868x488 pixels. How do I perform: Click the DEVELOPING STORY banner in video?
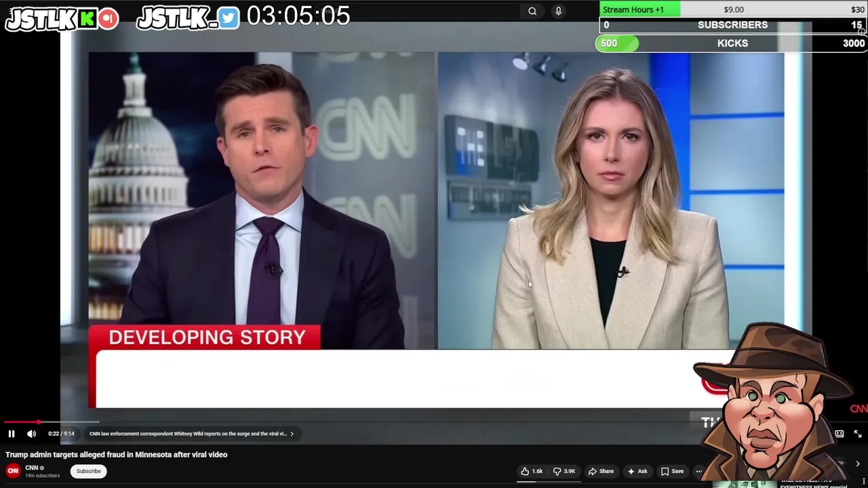click(204, 337)
